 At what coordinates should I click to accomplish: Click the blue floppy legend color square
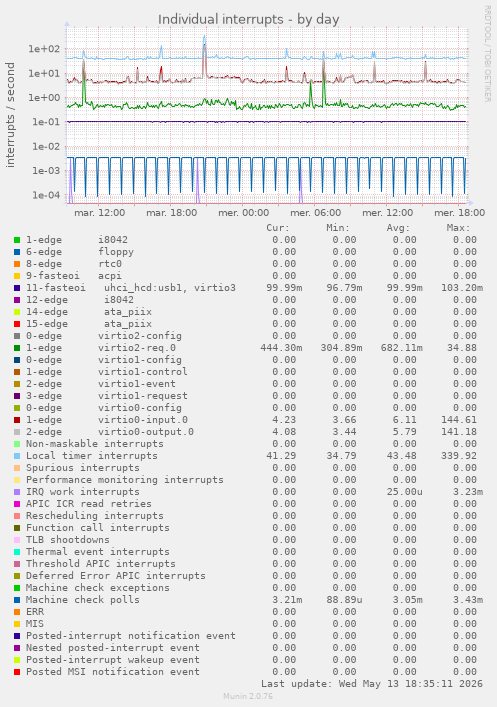pos(17,252)
